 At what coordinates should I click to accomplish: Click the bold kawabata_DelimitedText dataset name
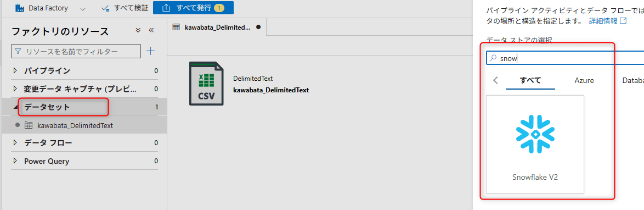[x=271, y=90]
